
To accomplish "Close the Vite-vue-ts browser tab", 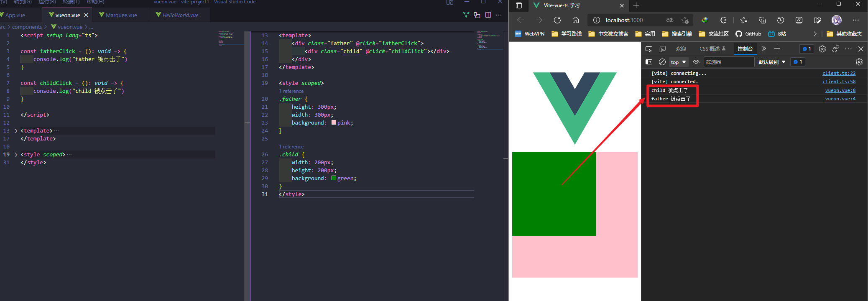I will [622, 5].
